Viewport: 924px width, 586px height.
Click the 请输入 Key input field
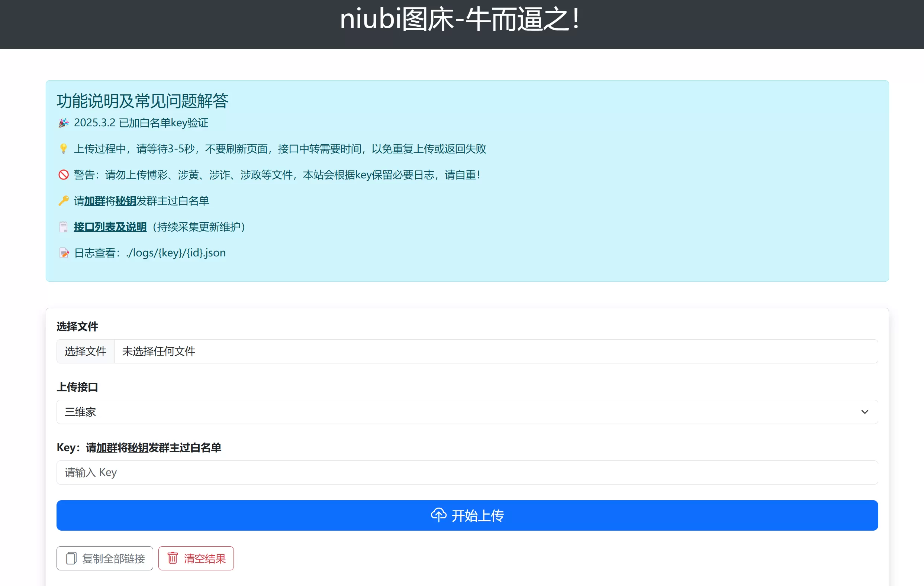pyautogui.click(x=467, y=473)
